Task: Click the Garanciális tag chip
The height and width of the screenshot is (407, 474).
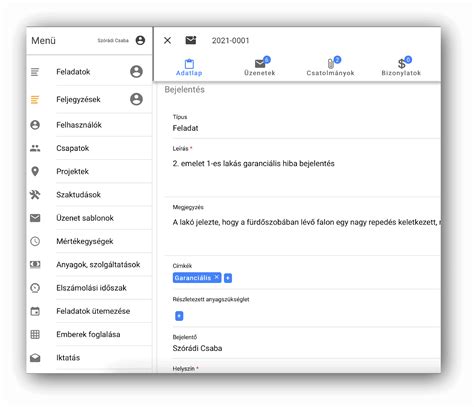Action: point(197,278)
